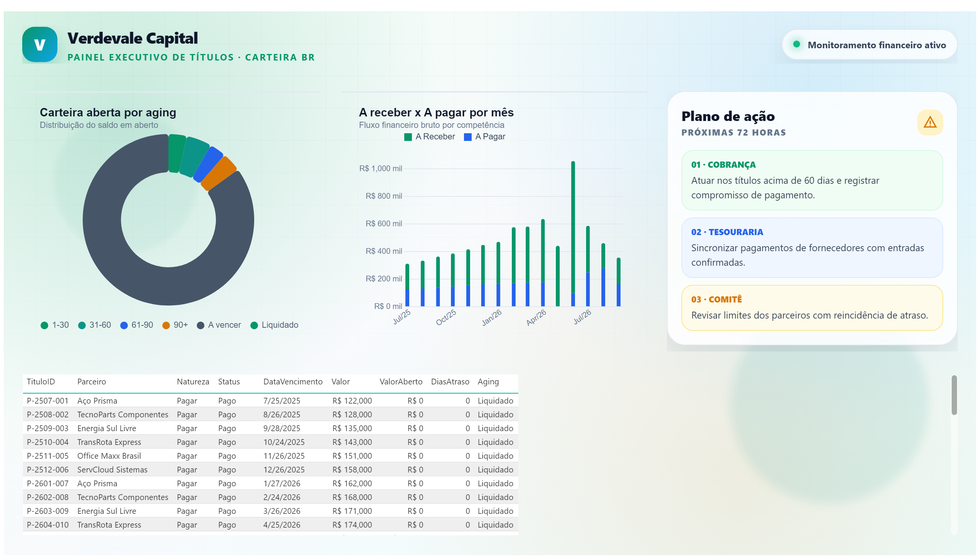This screenshot has width=980, height=559.
Task: Click the Jul/26 axis label
Action: pos(582,317)
